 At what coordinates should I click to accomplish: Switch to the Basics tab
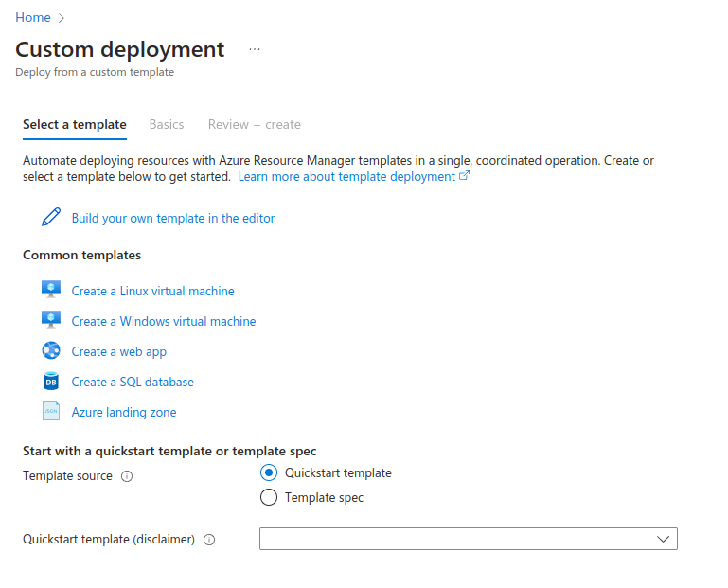167,124
